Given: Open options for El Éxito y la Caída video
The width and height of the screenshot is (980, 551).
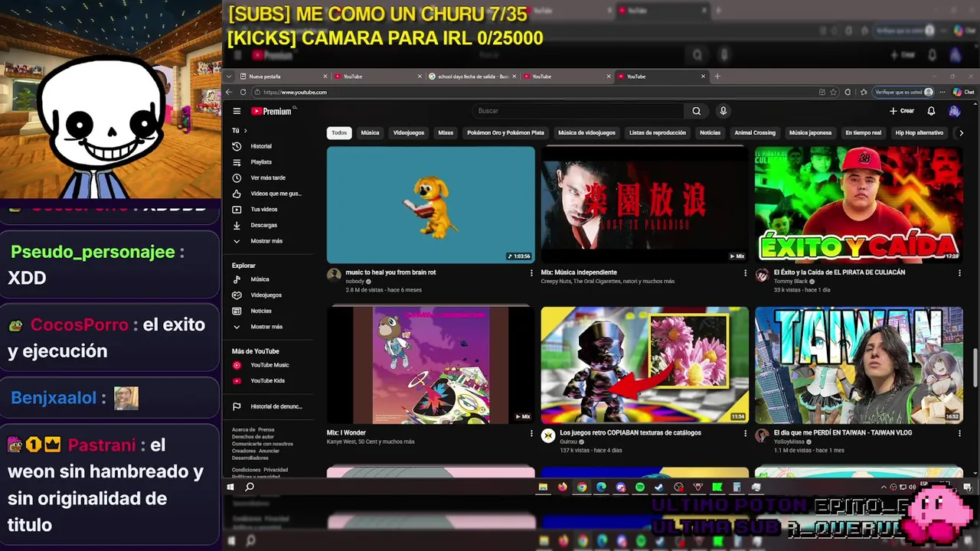Looking at the screenshot, I should click(959, 273).
